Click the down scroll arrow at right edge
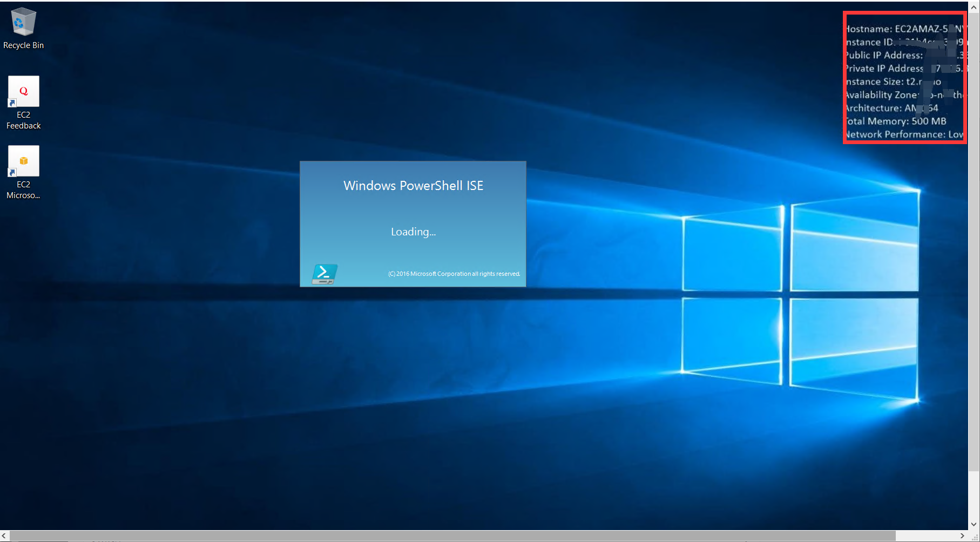This screenshot has width=980, height=542. pyautogui.click(x=974, y=524)
